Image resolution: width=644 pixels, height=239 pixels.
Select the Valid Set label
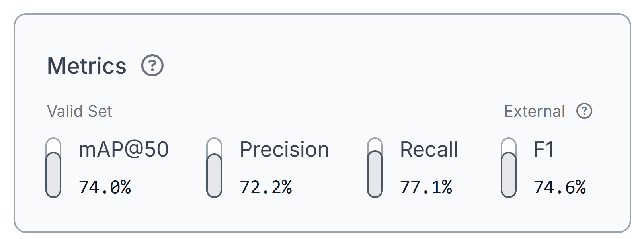(80, 111)
